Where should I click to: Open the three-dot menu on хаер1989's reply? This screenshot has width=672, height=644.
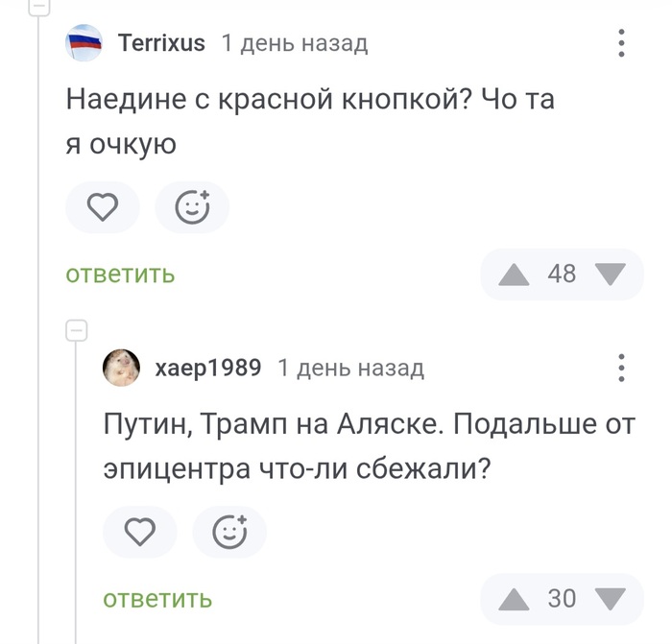621,369
